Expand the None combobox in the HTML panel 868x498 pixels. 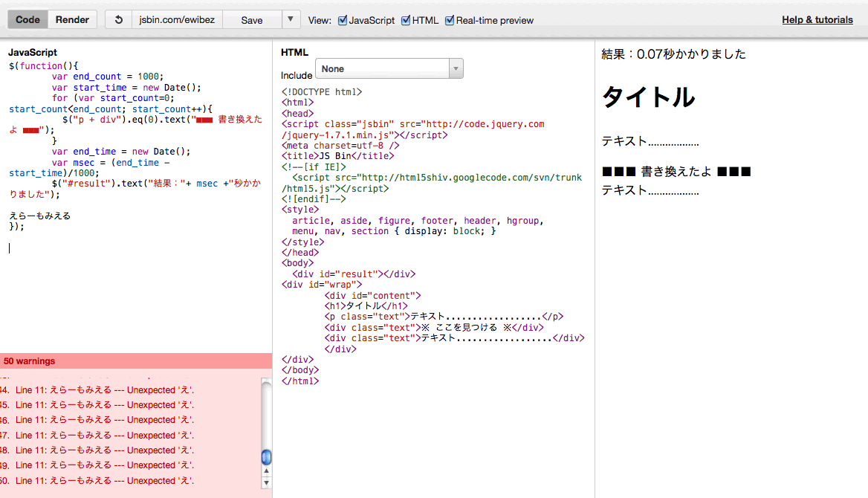click(455, 68)
